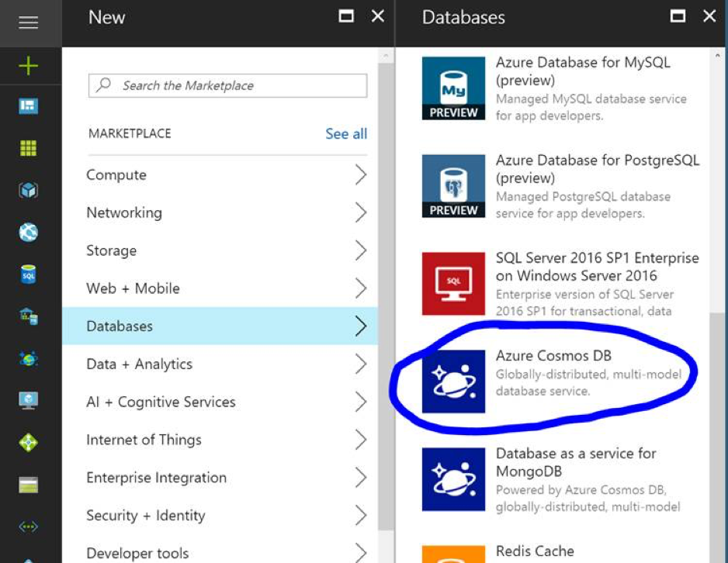Open the AI + Cognitive Services category

click(x=220, y=402)
